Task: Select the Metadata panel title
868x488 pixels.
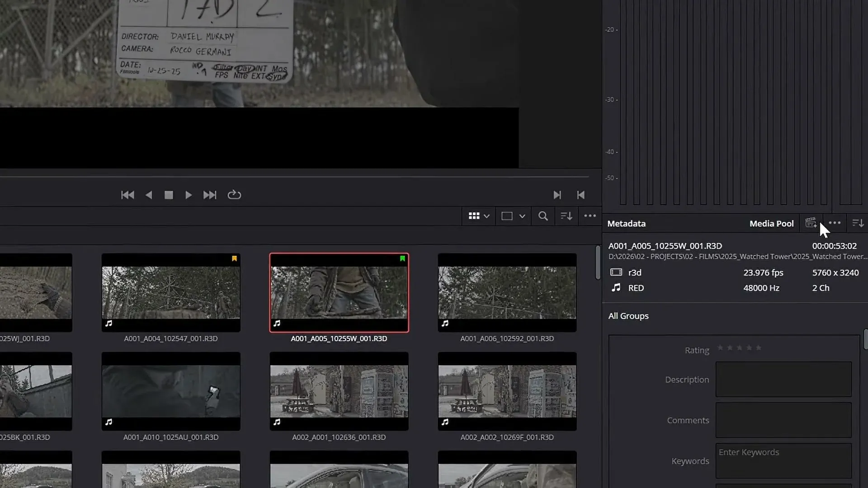Action: click(x=626, y=223)
